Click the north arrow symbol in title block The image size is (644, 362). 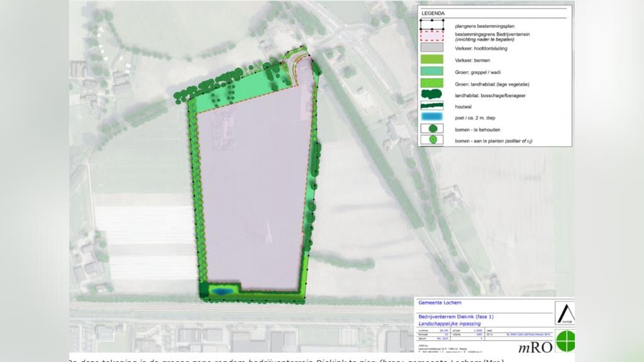[x=565, y=313]
